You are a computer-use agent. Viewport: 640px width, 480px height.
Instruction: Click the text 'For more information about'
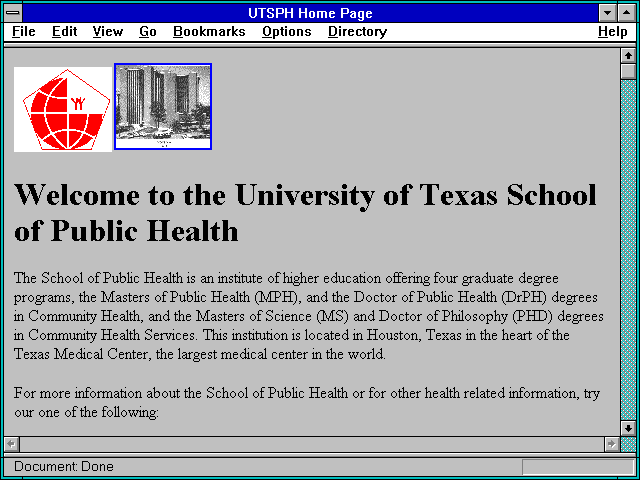click(97, 393)
